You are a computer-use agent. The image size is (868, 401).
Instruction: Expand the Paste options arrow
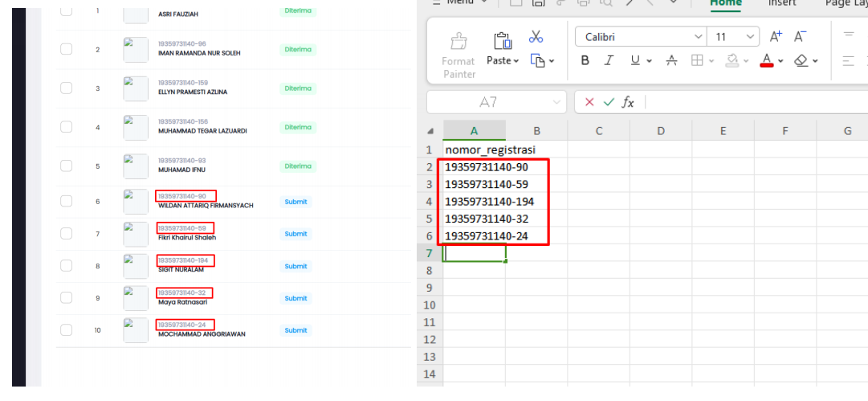pos(516,61)
